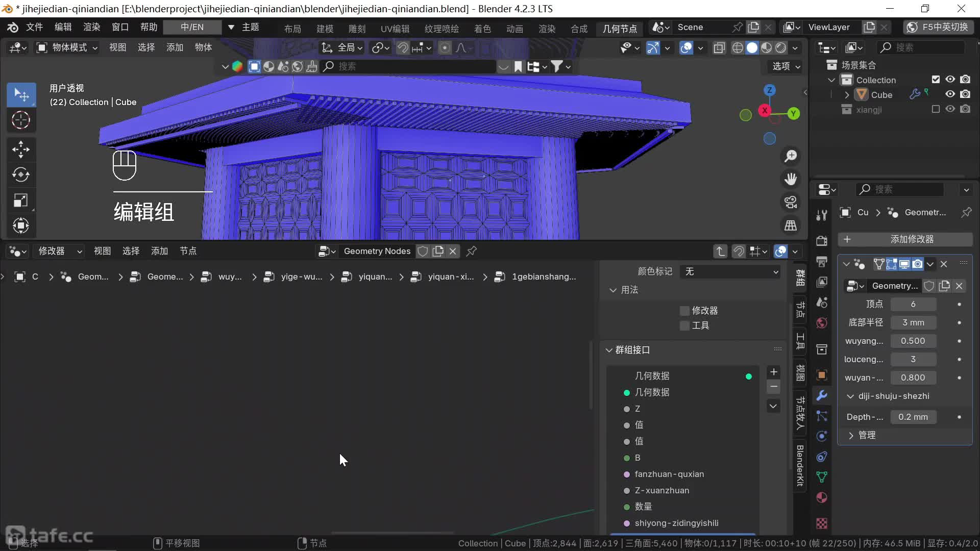The image size is (980, 551).
Task: Activate the 3D Cursor tool
Action: point(21,120)
